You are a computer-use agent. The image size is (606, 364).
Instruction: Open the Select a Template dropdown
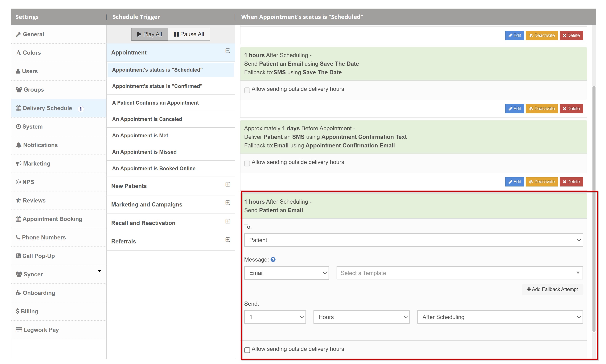click(459, 273)
